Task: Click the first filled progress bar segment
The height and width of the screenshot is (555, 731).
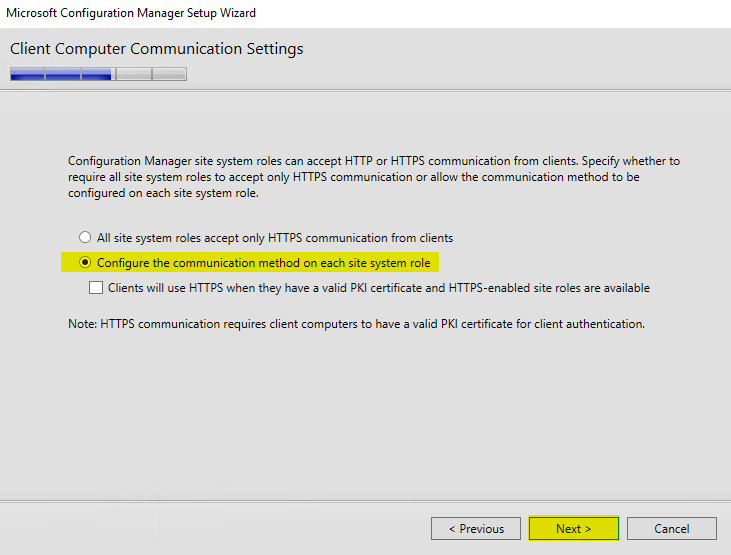Action: coord(27,74)
